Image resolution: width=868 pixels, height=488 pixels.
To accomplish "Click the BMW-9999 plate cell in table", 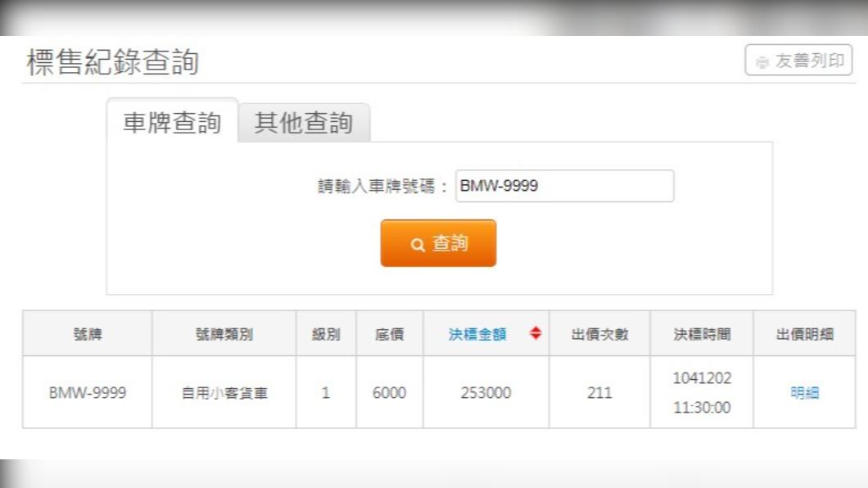I will tap(88, 393).
